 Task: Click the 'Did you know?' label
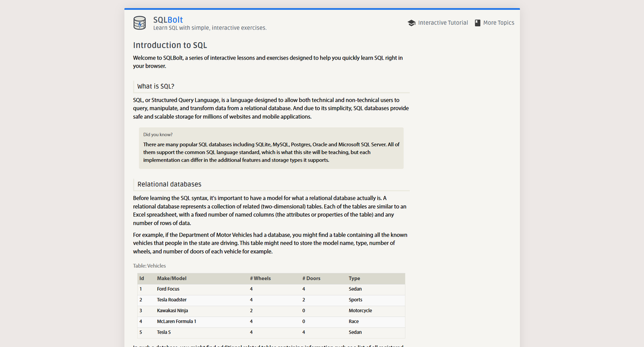[158, 135]
